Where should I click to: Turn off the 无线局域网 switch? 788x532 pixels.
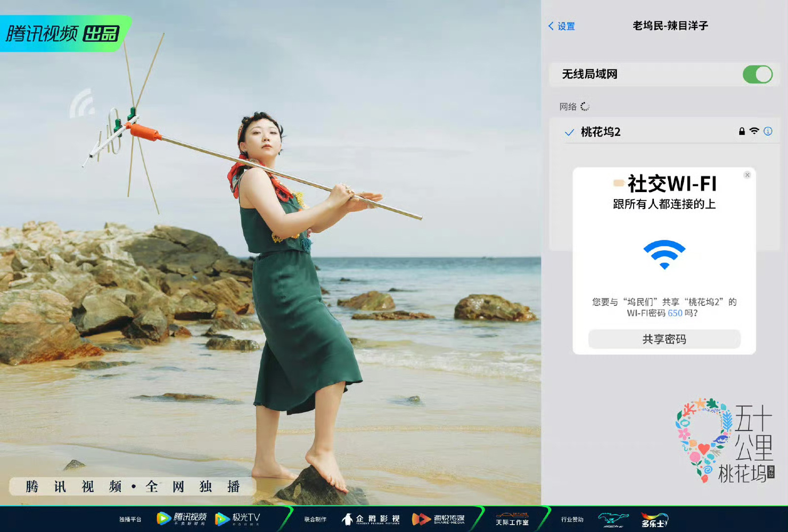click(757, 74)
